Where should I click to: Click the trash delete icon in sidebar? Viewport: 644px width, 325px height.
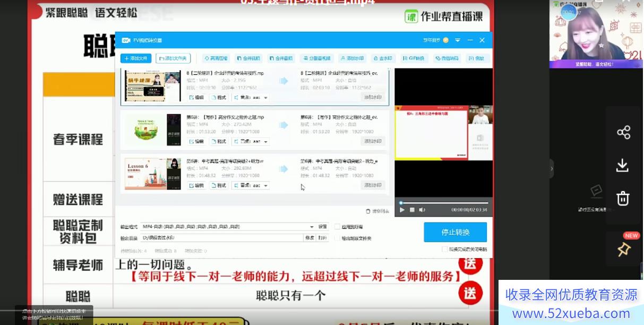coord(623,199)
